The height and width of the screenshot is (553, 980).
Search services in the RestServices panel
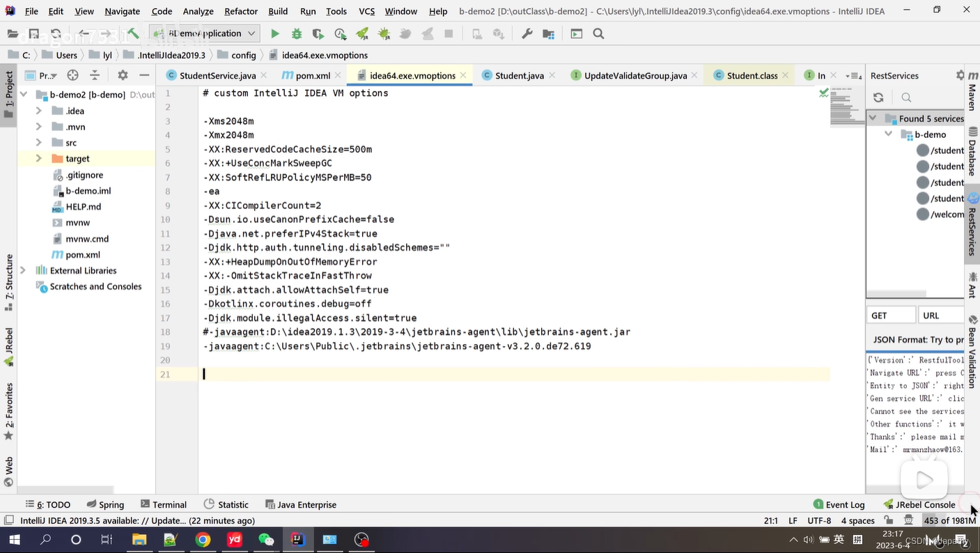pyautogui.click(x=906, y=98)
